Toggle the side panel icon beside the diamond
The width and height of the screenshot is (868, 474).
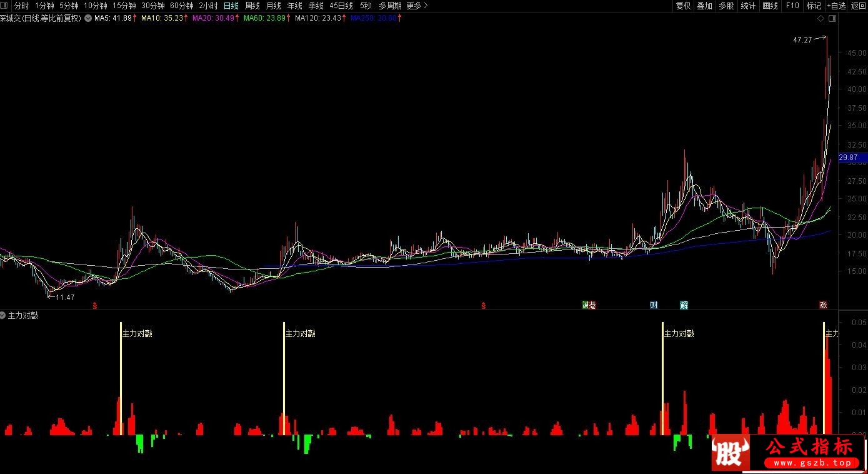[832, 19]
